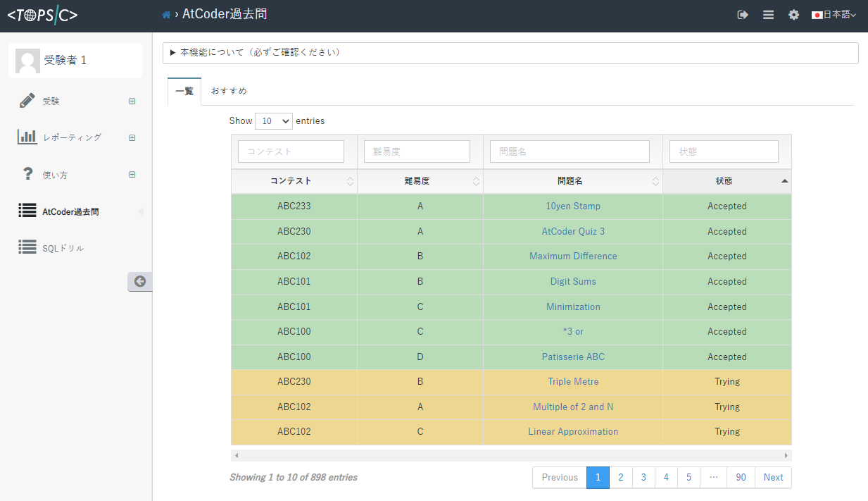This screenshot has height=501, width=868.
Task: Open the hamburger list menu icon
Action: [768, 15]
